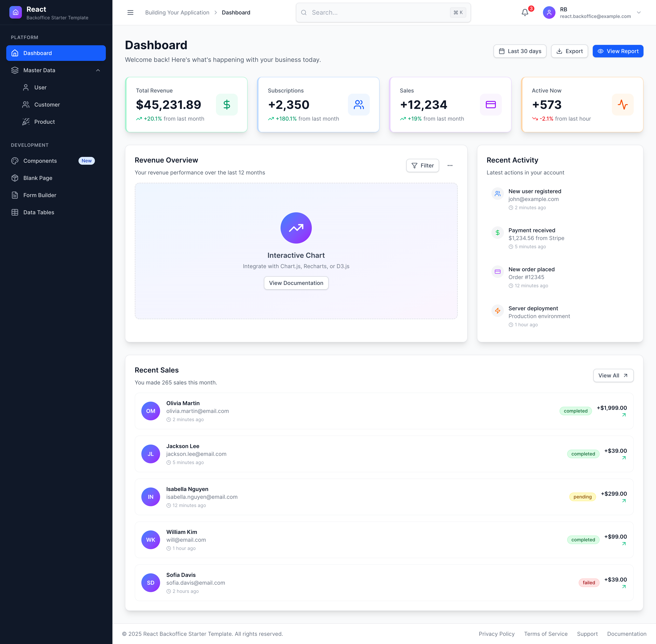Click the completed badge for Olivia Martin
Image resolution: width=656 pixels, height=644 pixels.
[576, 411]
